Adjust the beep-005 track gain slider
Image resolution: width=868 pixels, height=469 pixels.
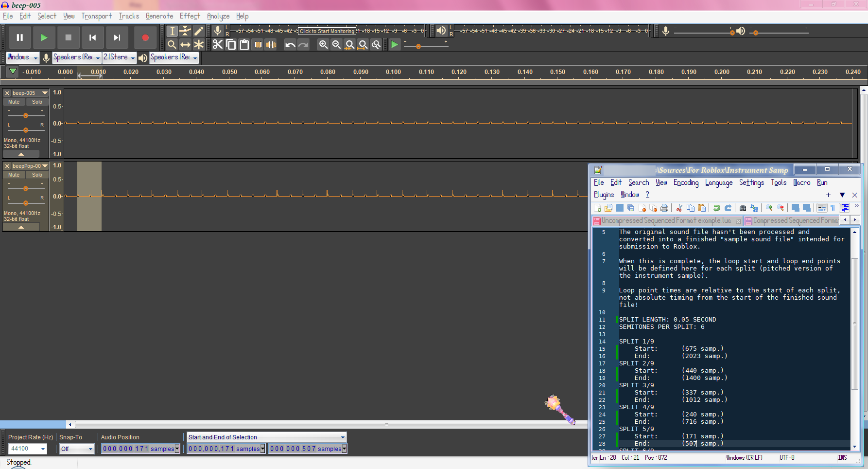coord(26,116)
